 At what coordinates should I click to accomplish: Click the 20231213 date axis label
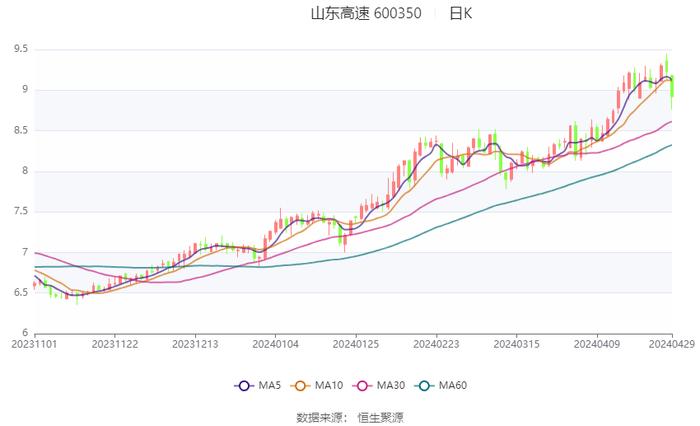195,344
